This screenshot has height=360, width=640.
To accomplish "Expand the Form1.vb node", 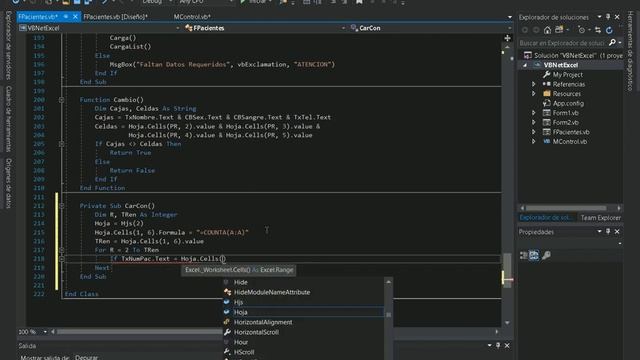I will click(533, 113).
